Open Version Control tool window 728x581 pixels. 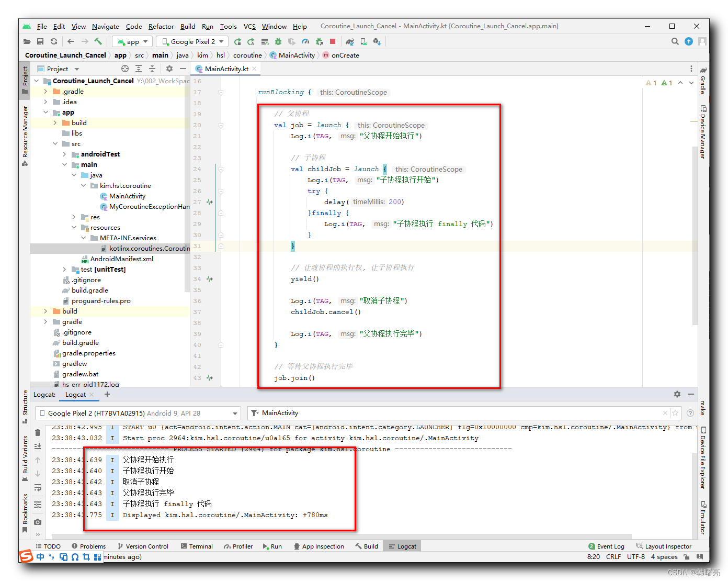click(143, 546)
